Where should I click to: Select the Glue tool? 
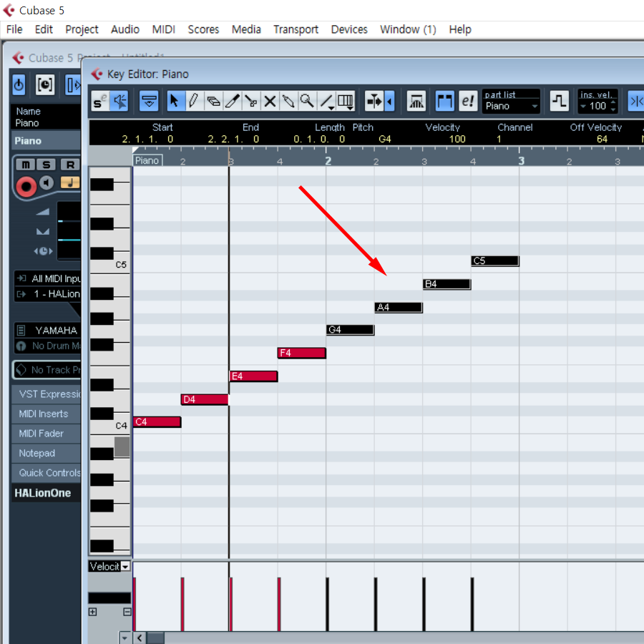coord(288,101)
